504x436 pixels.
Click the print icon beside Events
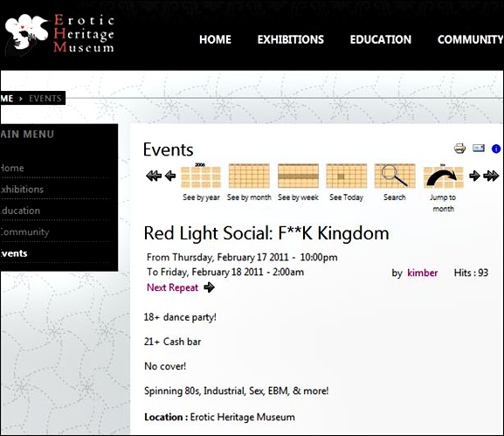coord(459,149)
